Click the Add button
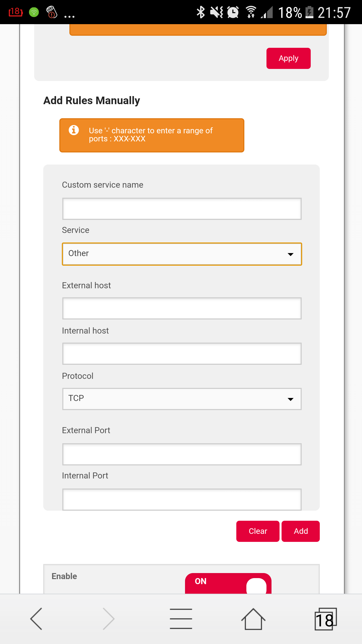The width and height of the screenshot is (362, 644). [x=301, y=531]
